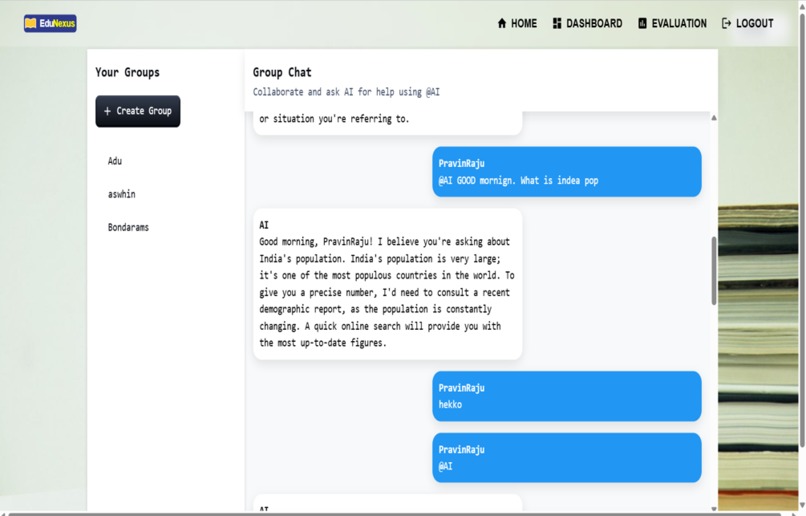The image size is (806, 516).
Task: Open the HOME nav item
Action: (x=517, y=23)
